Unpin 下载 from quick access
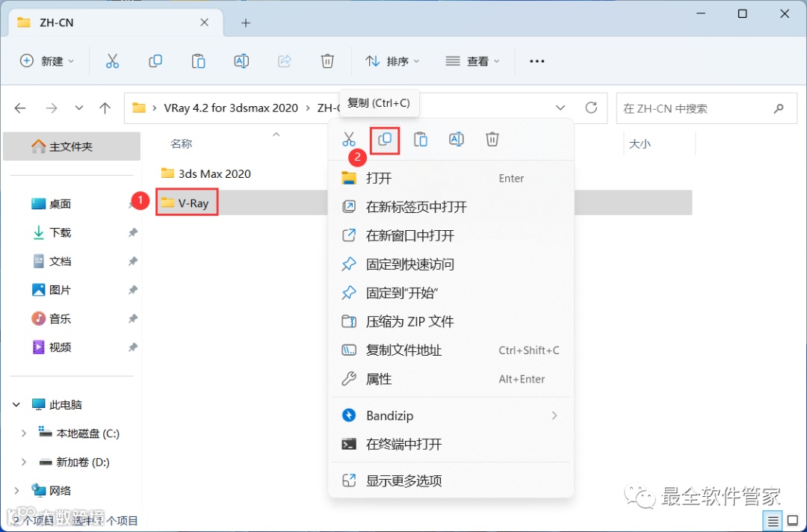This screenshot has width=807, height=532. pyautogui.click(x=133, y=232)
